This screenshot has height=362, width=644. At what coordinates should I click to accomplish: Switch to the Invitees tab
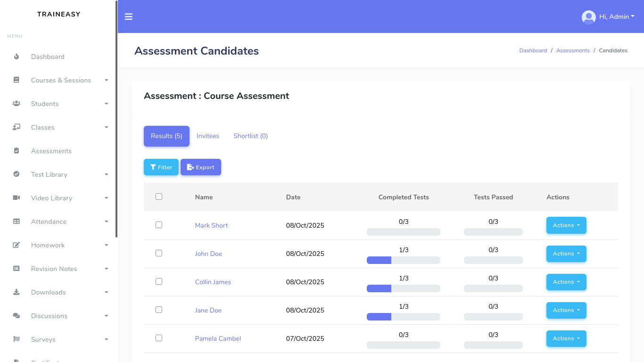208,136
